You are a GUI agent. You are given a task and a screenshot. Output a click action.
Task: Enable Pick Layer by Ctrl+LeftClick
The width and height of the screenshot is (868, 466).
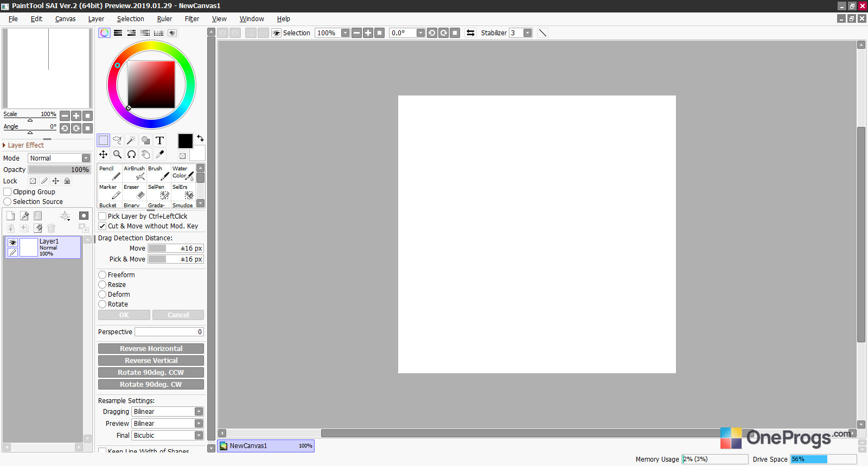[102, 216]
